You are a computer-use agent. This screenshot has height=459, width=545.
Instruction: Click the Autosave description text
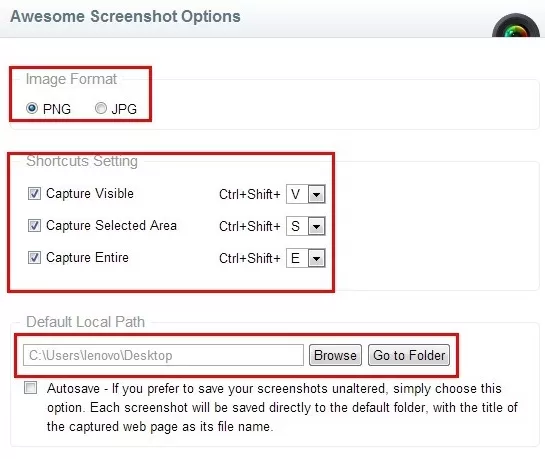(282, 407)
